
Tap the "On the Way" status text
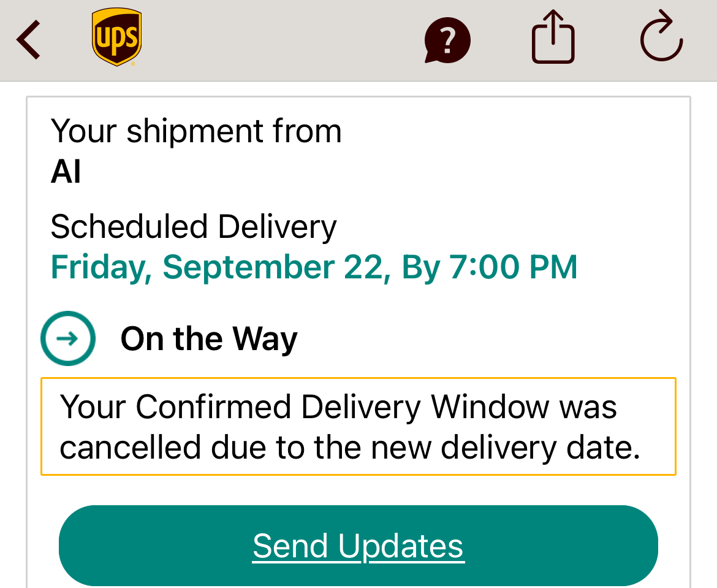209,338
